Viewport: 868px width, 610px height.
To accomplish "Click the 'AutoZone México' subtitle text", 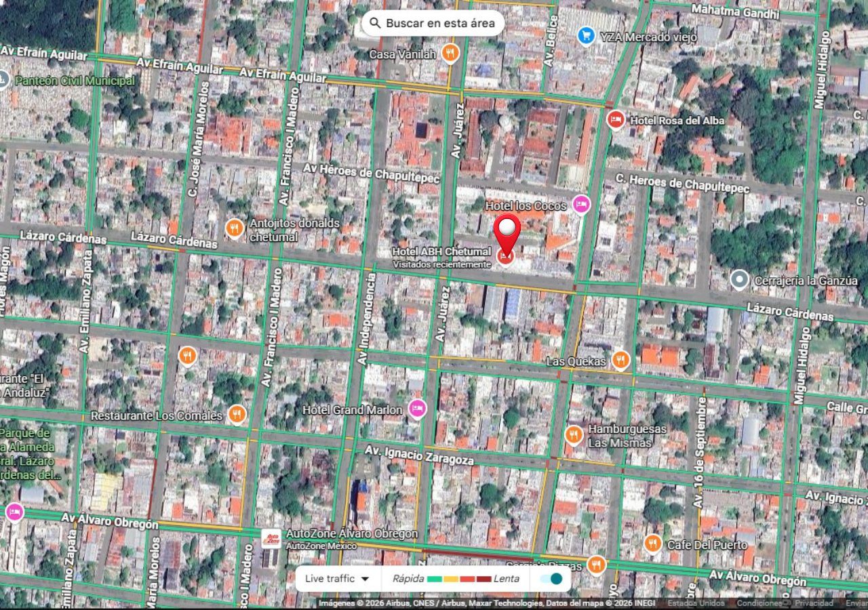I will coord(323,546).
